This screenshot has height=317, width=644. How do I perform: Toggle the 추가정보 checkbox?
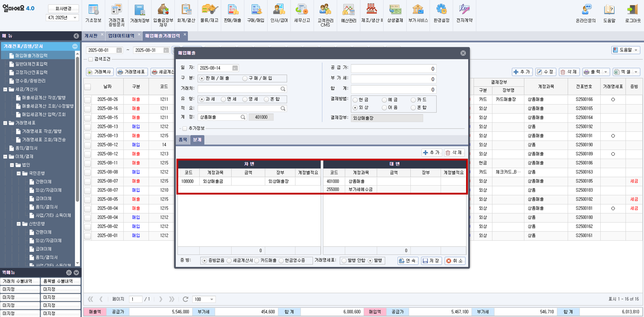coord(185,129)
